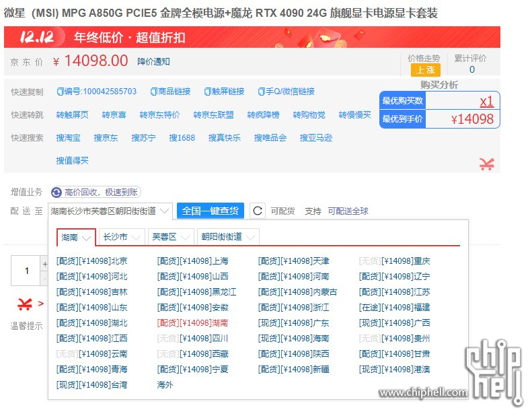Screen dimensions: 532x416
Task: Select 海南 in region list
Action: (293, 338)
